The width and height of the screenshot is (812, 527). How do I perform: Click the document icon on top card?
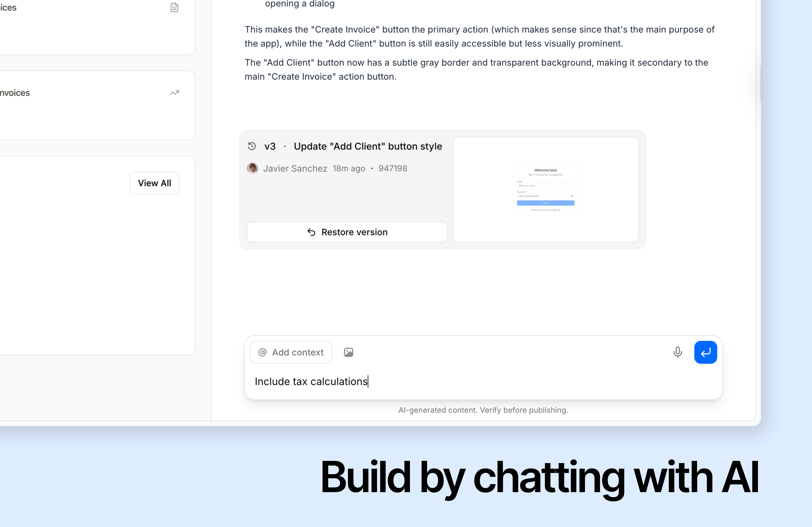pyautogui.click(x=174, y=8)
